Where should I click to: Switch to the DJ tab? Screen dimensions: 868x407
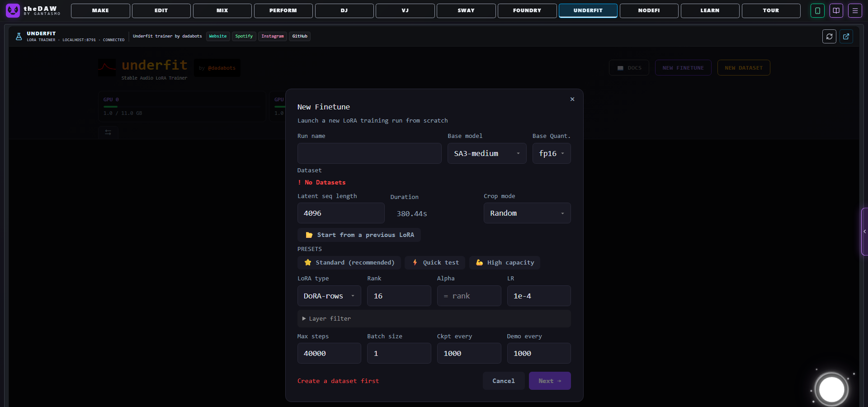pos(344,10)
